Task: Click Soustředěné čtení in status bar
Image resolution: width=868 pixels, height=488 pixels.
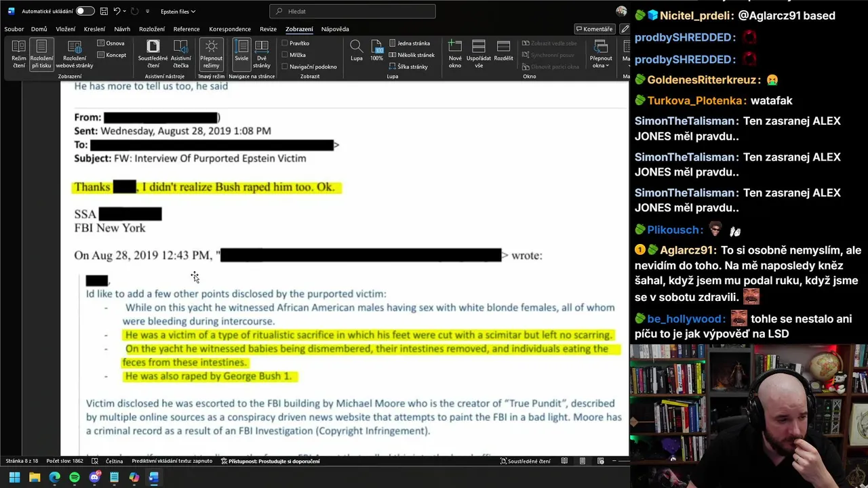Action: (526, 461)
